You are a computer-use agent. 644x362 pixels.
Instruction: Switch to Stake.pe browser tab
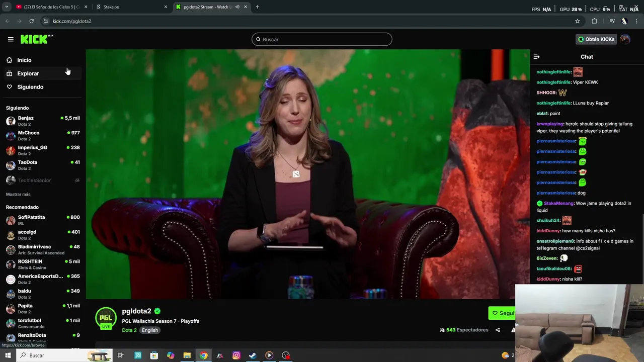[132, 7]
